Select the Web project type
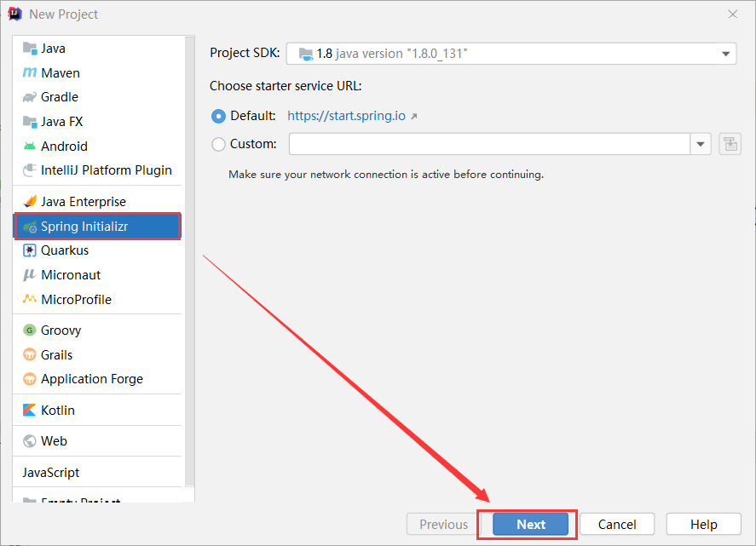The height and width of the screenshot is (546, 756). point(97,441)
